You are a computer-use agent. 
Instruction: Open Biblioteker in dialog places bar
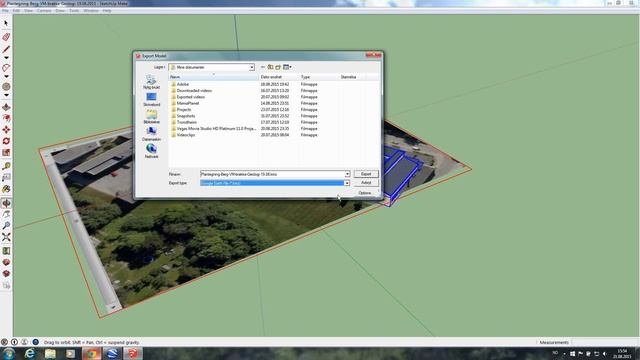point(151,116)
